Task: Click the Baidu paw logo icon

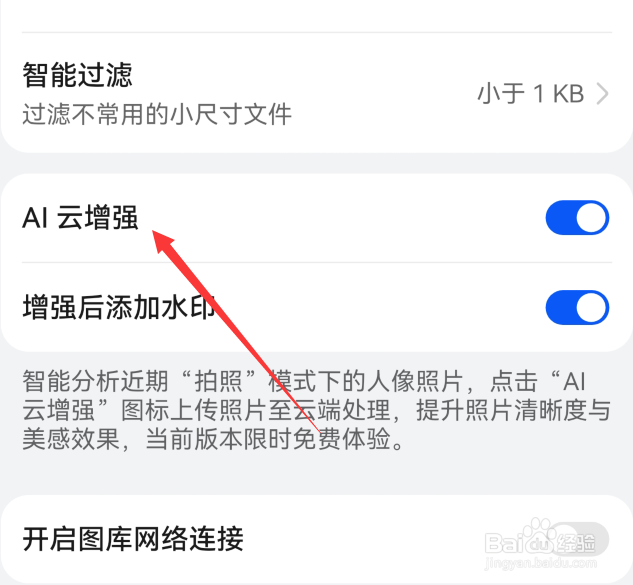Action: 538,537
